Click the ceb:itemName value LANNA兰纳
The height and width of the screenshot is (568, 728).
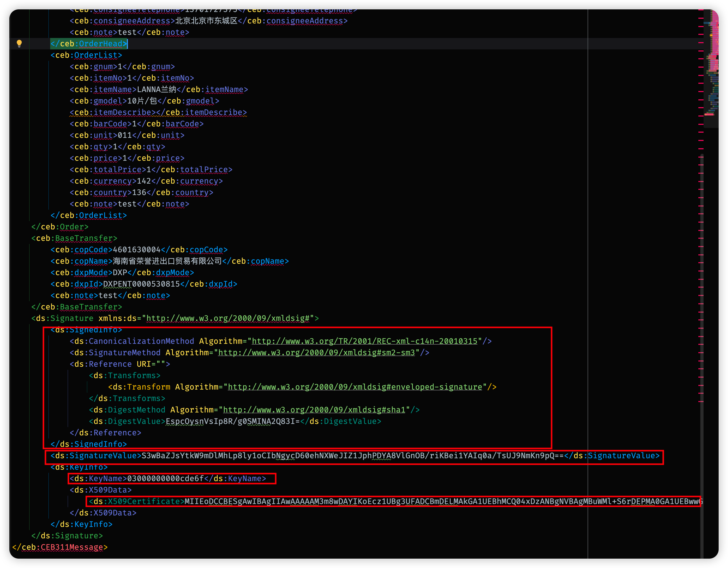[157, 89]
